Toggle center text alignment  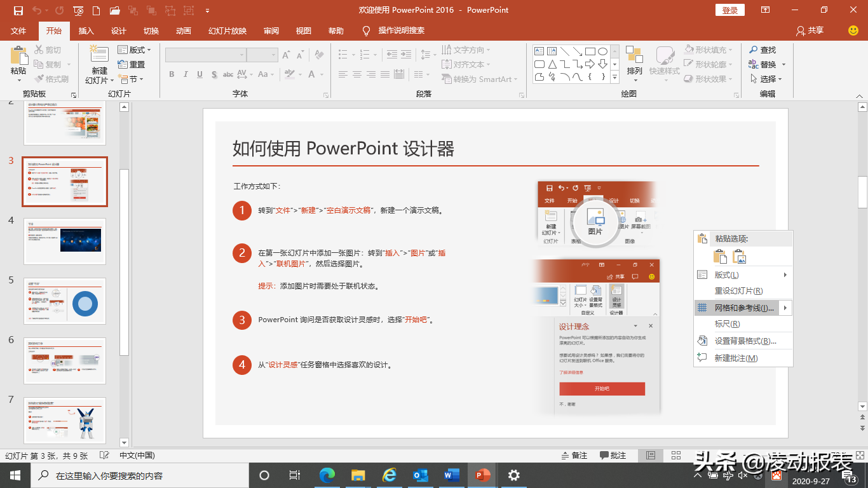(357, 74)
